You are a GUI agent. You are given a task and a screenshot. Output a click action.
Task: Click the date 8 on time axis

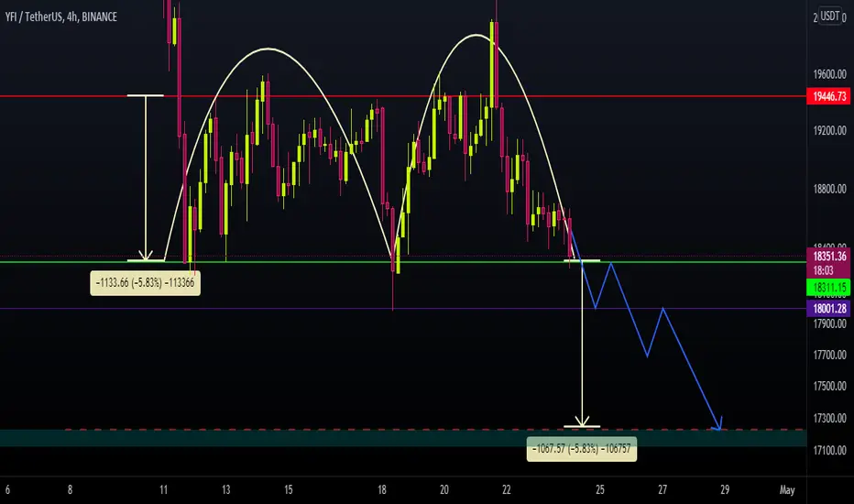(70, 490)
